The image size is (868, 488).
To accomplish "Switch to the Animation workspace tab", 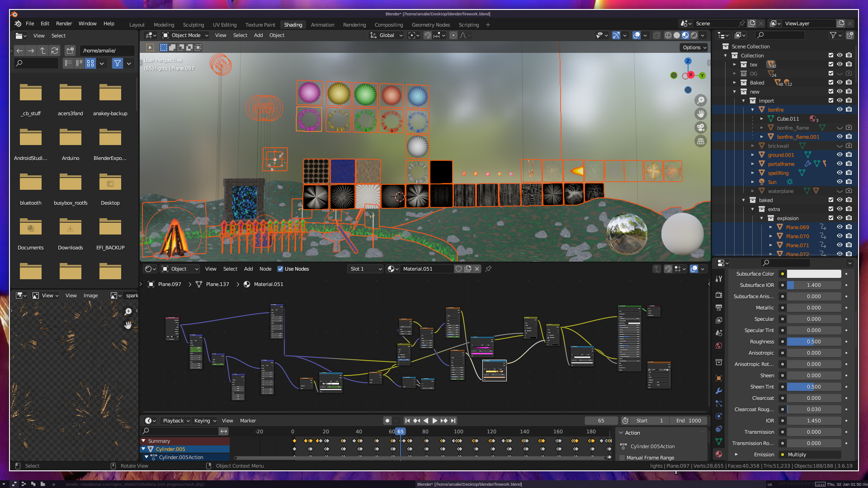I will 322,25.
